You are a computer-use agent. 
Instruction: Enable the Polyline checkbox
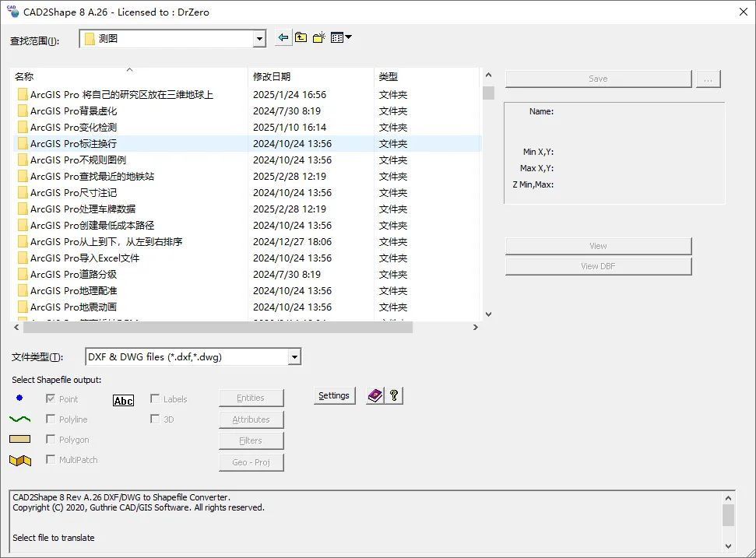point(50,419)
